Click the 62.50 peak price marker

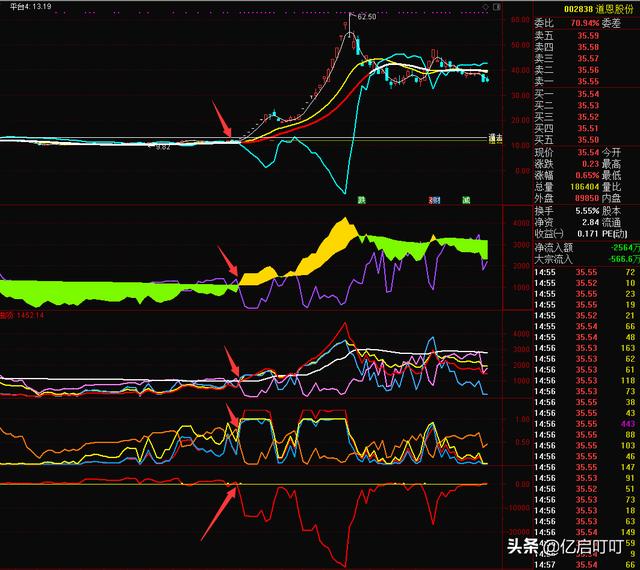pos(366,17)
